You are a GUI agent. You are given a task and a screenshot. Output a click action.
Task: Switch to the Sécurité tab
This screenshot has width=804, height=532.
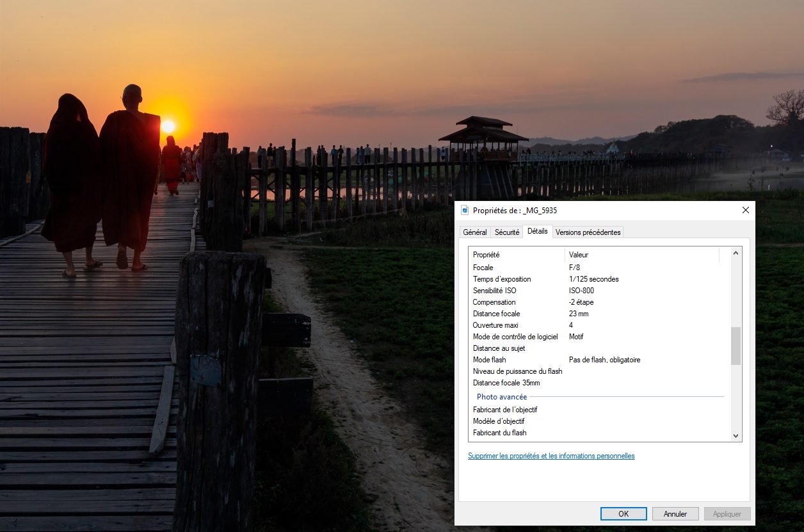[x=507, y=232]
